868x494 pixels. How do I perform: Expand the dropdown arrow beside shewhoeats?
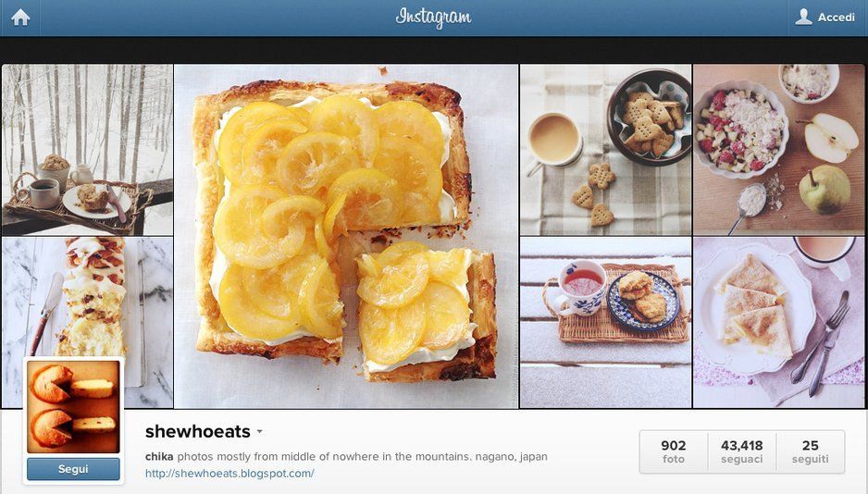point(260,432)
